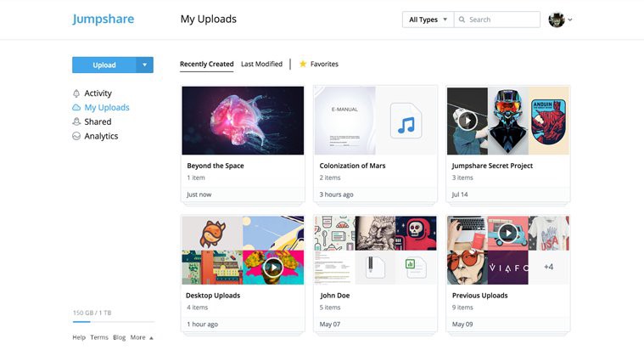Click the search magnifier icon
This screenshot has width=644, height=350.
462,20
